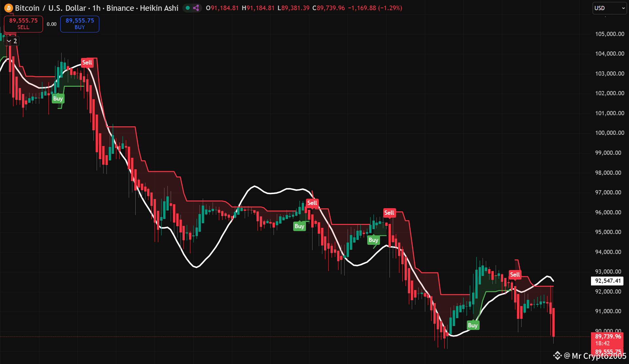The height and width of the screenshot is (364, 629).
Task: Click Heikin Ashi chart type label
Action: point(159,8)
